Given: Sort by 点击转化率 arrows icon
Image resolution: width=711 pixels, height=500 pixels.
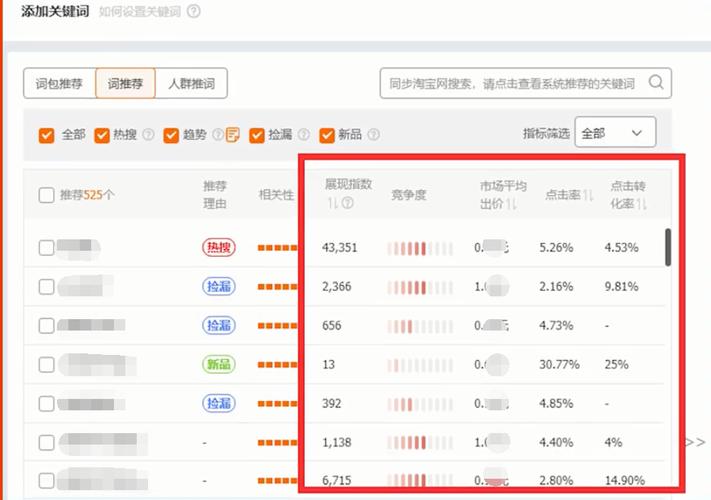Looking at the screenshot, I should pos(641,204).
